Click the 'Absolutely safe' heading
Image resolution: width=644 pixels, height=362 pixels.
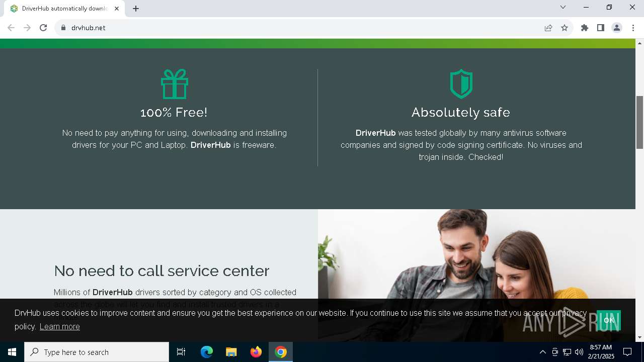point(461,112)
